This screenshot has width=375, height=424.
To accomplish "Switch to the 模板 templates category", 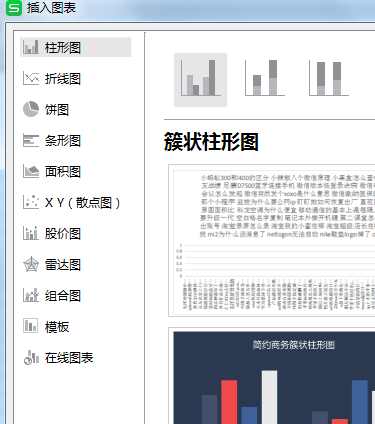I will pos(46,327).
